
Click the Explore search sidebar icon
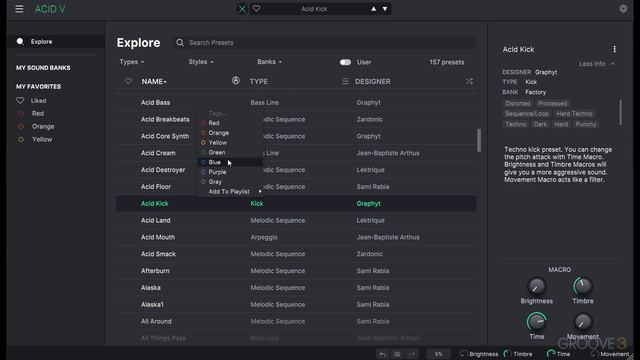[20, 42]
